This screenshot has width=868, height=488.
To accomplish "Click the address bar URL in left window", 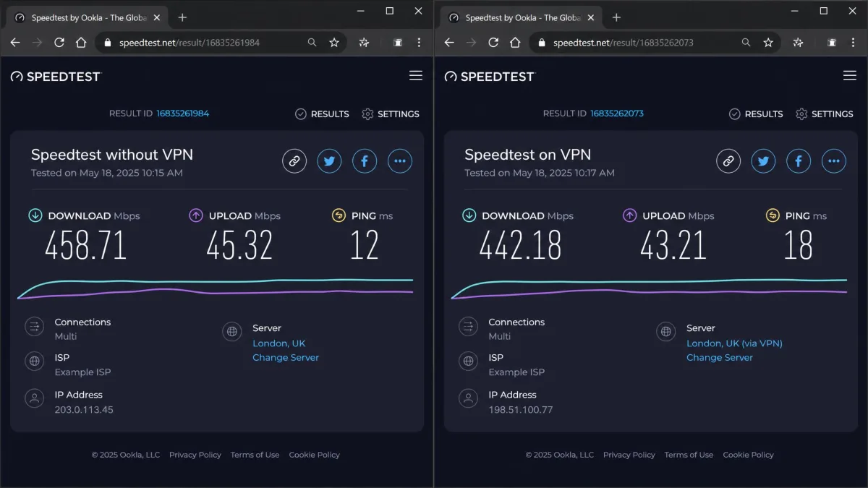I will click(190, 43).
